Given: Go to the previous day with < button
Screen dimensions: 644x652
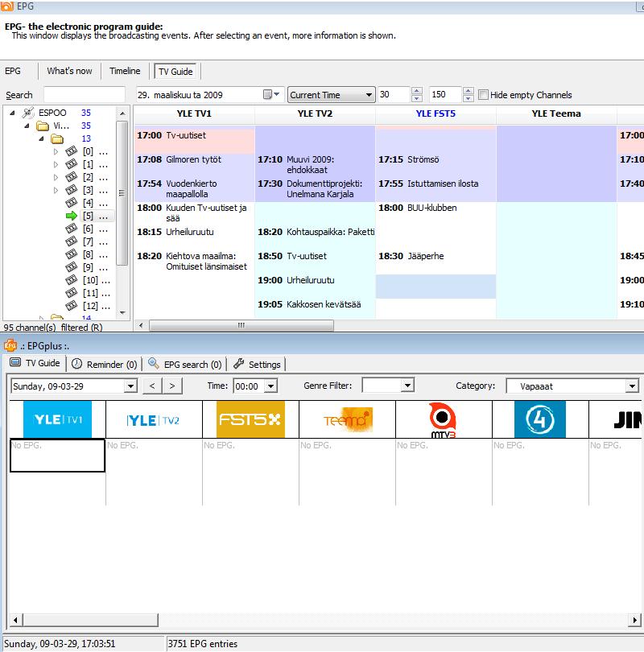Looking at the screenshot, I should [153, 386].
